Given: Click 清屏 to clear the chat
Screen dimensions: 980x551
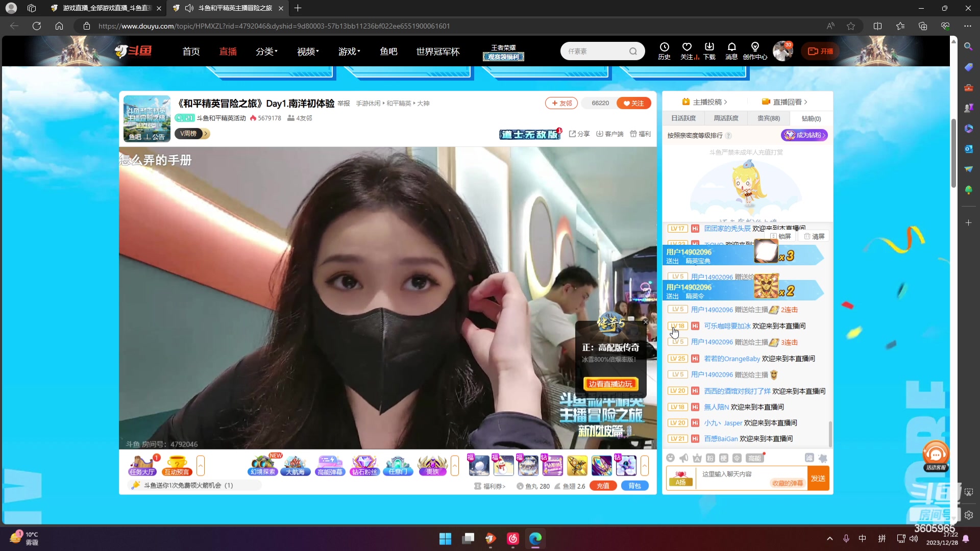Looking at the screenshot, I should [814, 236].
